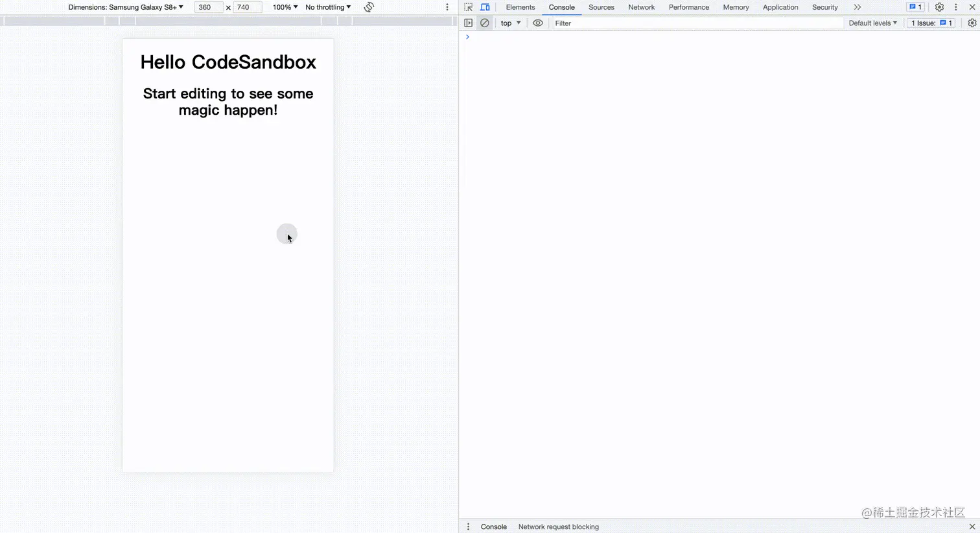Open DevTools settings gear in top bar
This screenshot has height=533, width=980.
click(939, 7)
